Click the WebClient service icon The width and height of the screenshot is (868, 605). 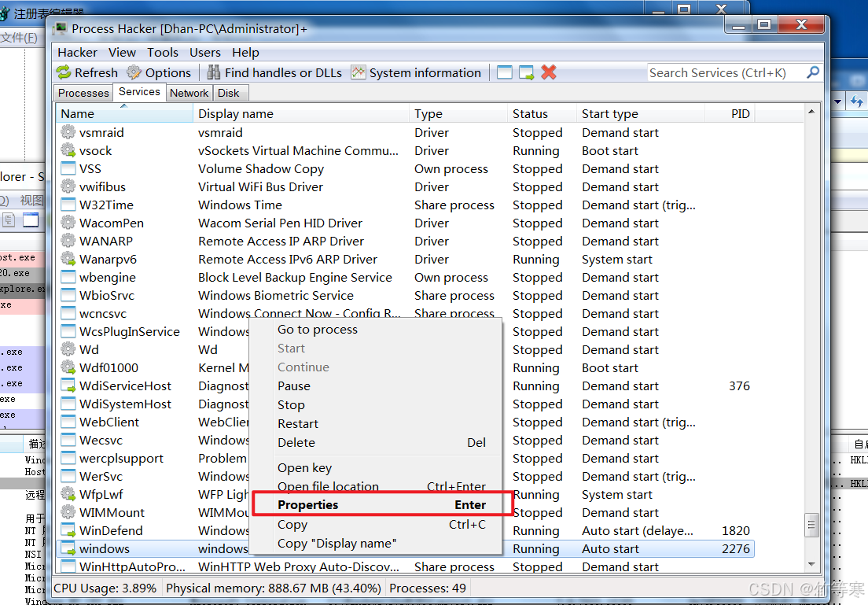(x=68, y=422)
